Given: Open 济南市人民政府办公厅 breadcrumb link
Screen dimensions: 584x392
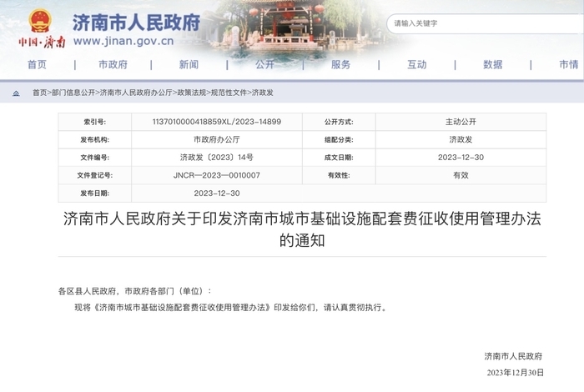Looking at the screenshot, I should (x=136, y=93).
